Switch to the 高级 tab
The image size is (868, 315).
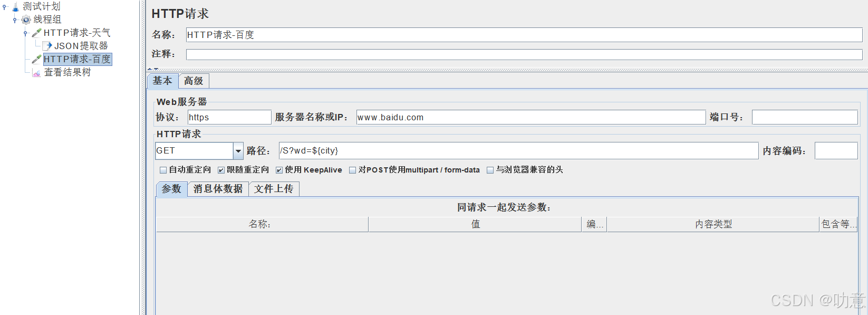(x=194, y=81)
